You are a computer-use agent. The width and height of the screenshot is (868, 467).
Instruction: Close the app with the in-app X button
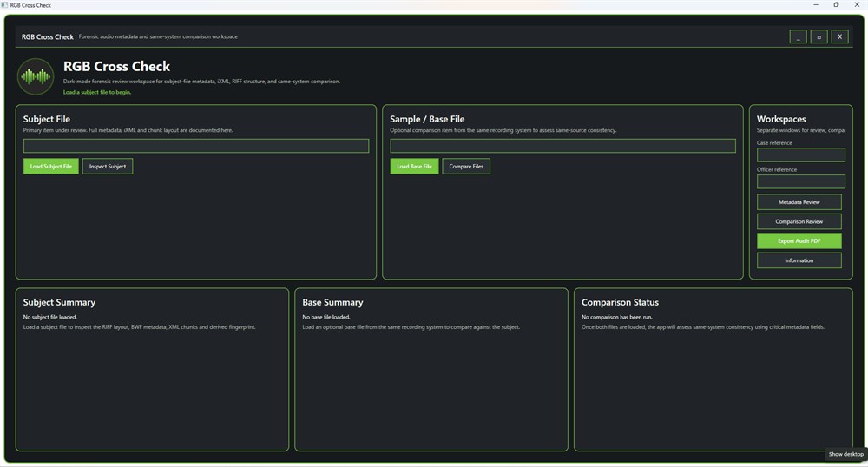click(839, 36)
